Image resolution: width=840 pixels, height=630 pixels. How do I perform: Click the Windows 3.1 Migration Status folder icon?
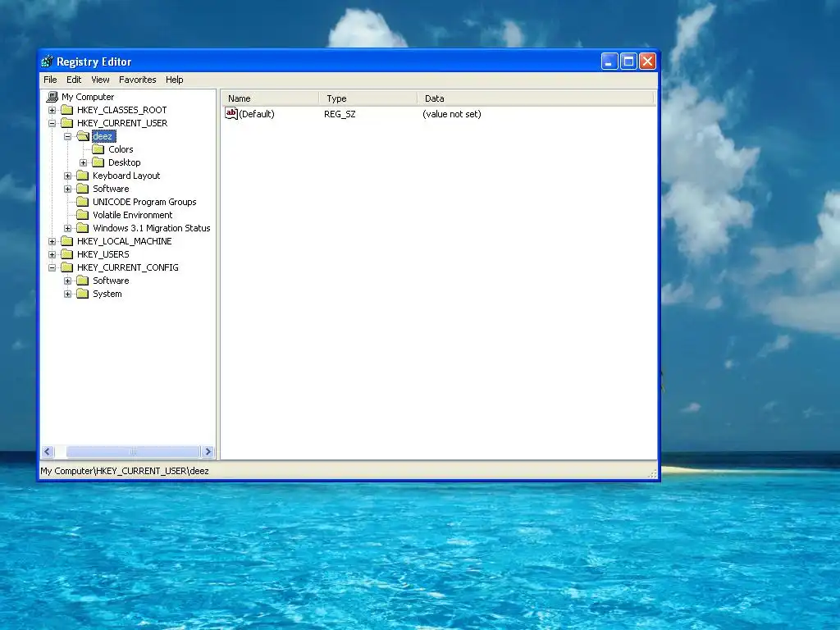[x=83, y=228]
